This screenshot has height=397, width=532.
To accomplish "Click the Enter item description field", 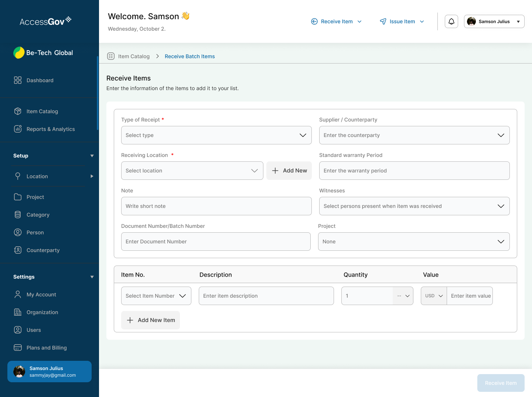I will [x=266, y=296].
